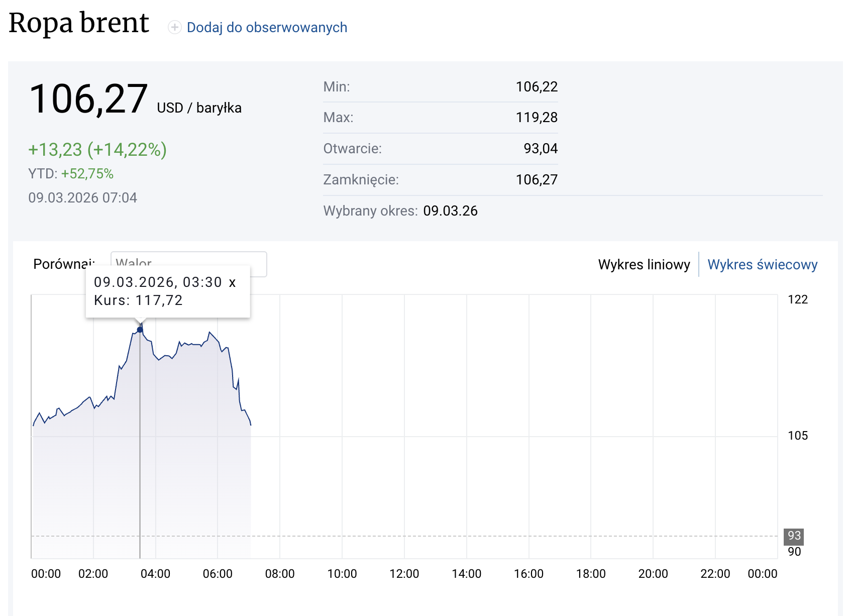This screenshot has height=616, width=847.
Task: Click the highlighted data point on chart
Action: click(x=140, y=330)
